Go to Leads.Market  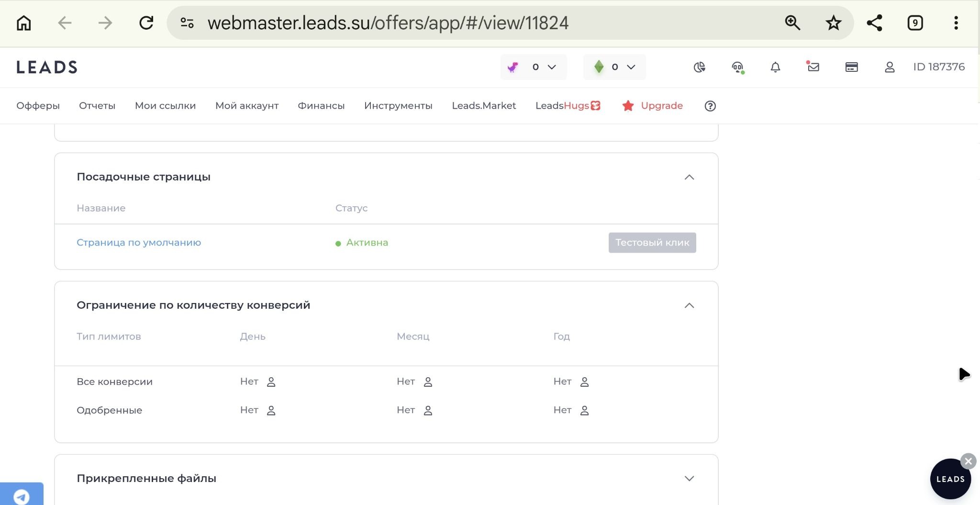click(x=484, y=106)
